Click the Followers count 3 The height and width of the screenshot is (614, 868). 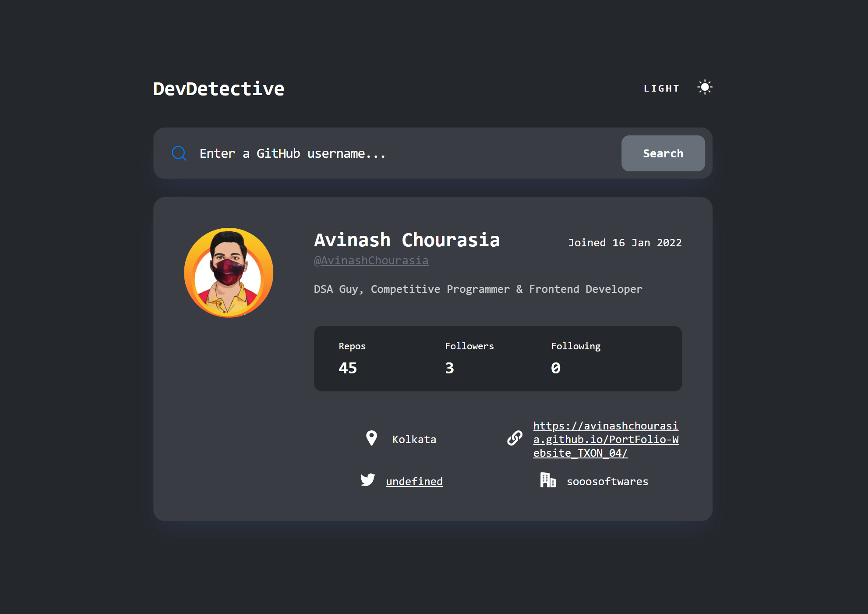(449, 368)
